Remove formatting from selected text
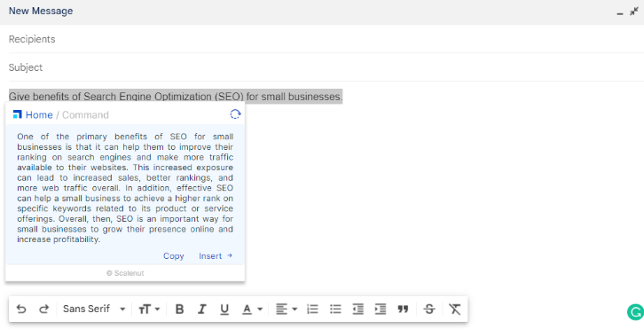Viewport: 644px width, 329px height. coord(455,309)
